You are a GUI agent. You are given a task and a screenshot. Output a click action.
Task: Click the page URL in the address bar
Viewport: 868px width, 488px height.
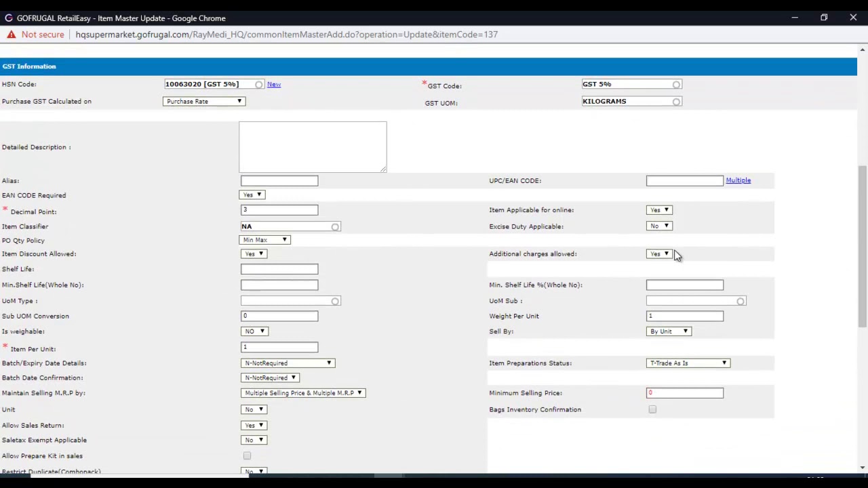pyautogui.click(x=287, y=35)
